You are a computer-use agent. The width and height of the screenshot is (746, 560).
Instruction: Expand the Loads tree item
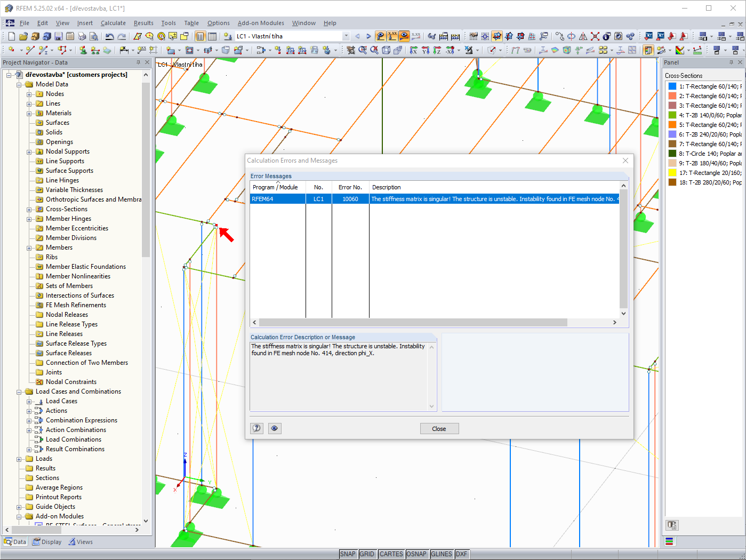pos(19,459)
